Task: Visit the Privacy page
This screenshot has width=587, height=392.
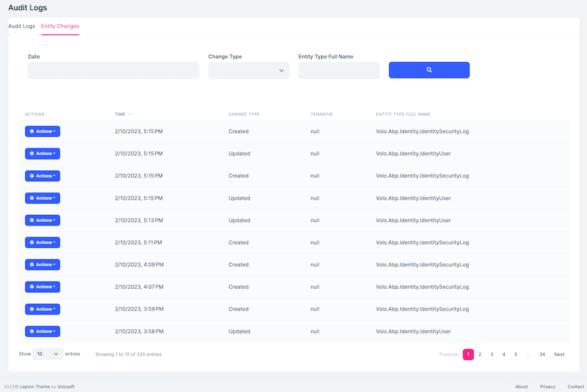Action: coord(547,386)
